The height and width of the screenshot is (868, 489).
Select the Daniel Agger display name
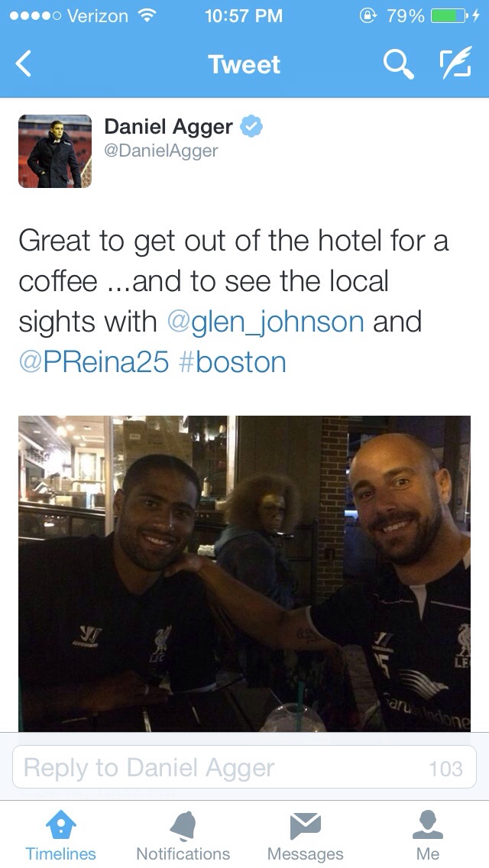pyautogui.click(x=168, y=127)
